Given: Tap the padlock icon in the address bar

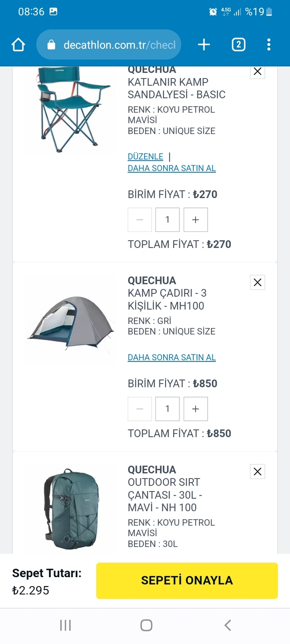Looking at the screenshot, I should coord(51,45).
